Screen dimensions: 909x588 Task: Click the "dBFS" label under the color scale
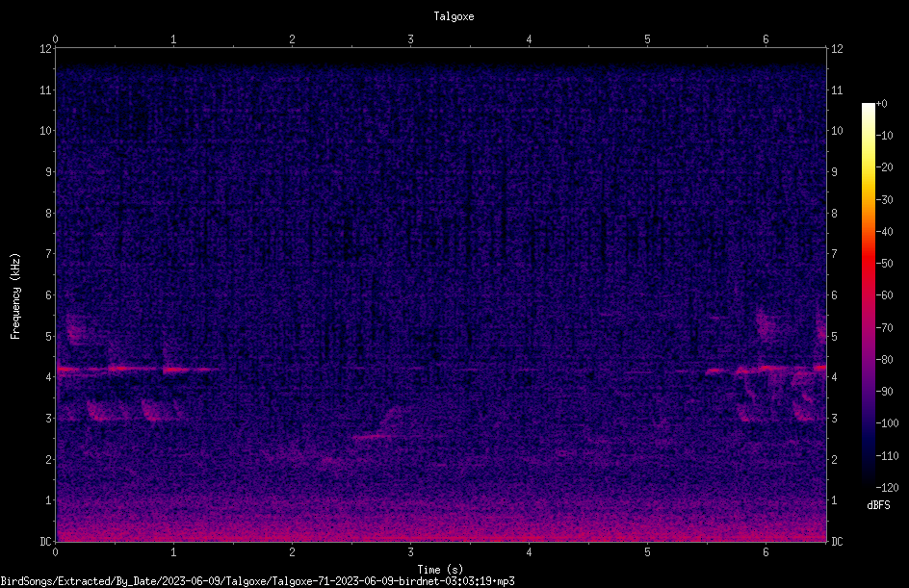(x=878, y=505)
